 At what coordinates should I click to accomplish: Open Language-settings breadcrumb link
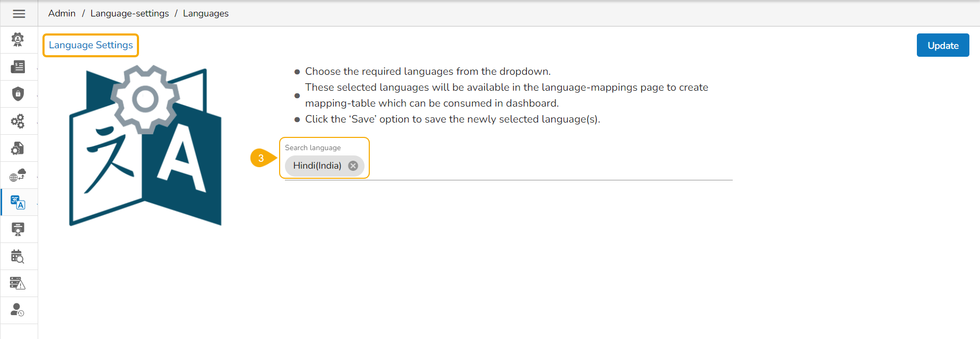pyautogui.click(x=129, y=13)
